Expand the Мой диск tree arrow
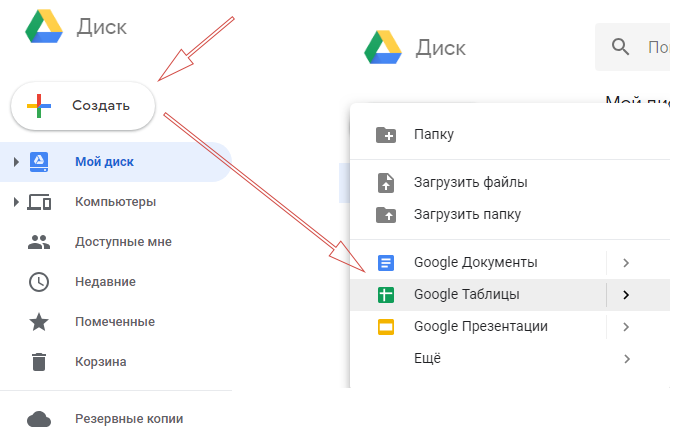 tap(16, 162)
